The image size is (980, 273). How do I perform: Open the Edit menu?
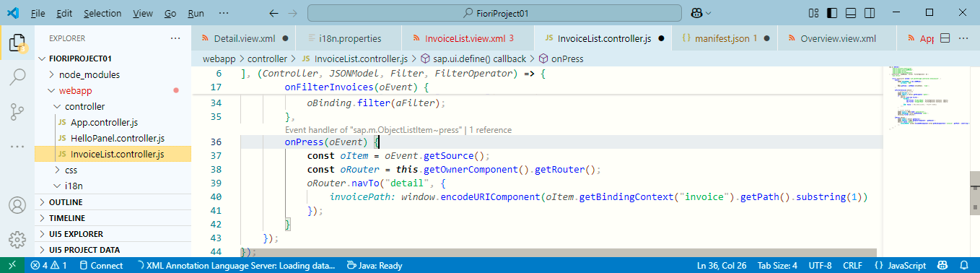64,14
